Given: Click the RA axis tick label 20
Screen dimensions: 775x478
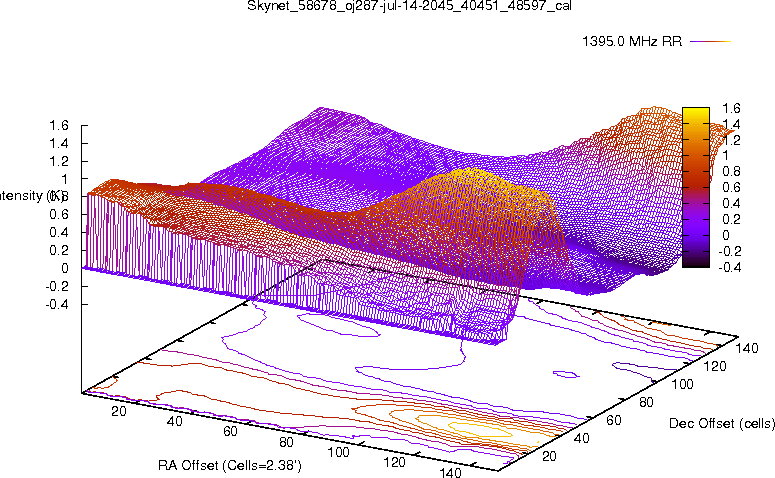Looking at the screenshot, I should pyautogui.click(x=121, y=411).
